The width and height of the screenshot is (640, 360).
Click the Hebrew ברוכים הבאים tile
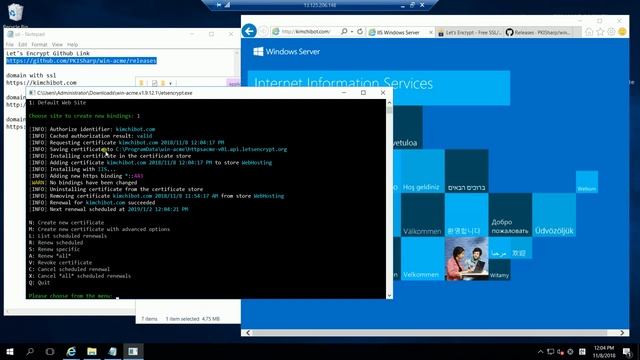[466, 171]
